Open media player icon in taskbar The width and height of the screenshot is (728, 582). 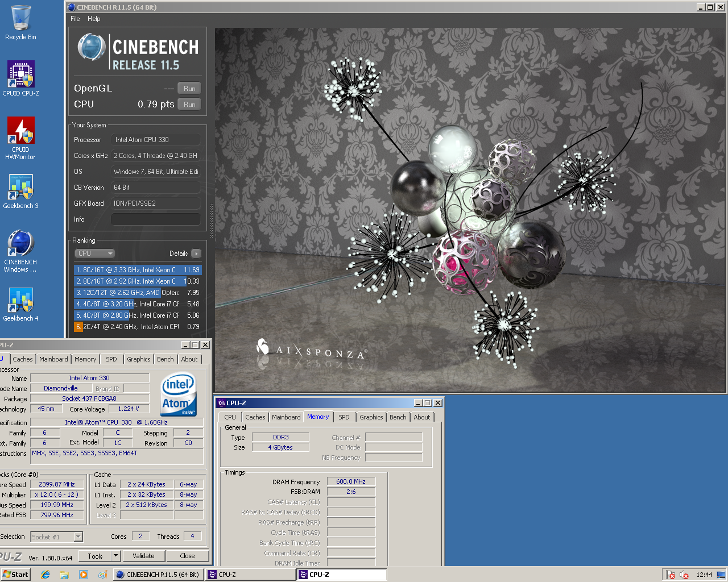pyautogui.click(x=84, y=575)
